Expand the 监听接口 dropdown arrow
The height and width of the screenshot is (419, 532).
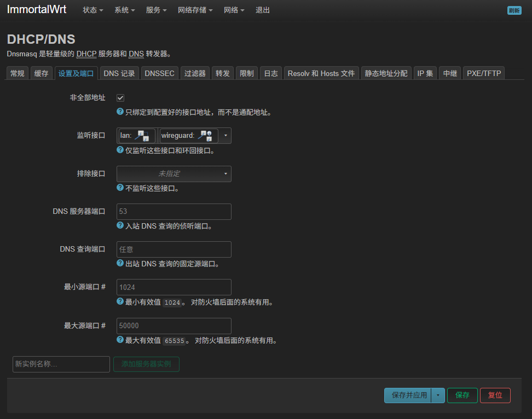[x=225, y=136]
